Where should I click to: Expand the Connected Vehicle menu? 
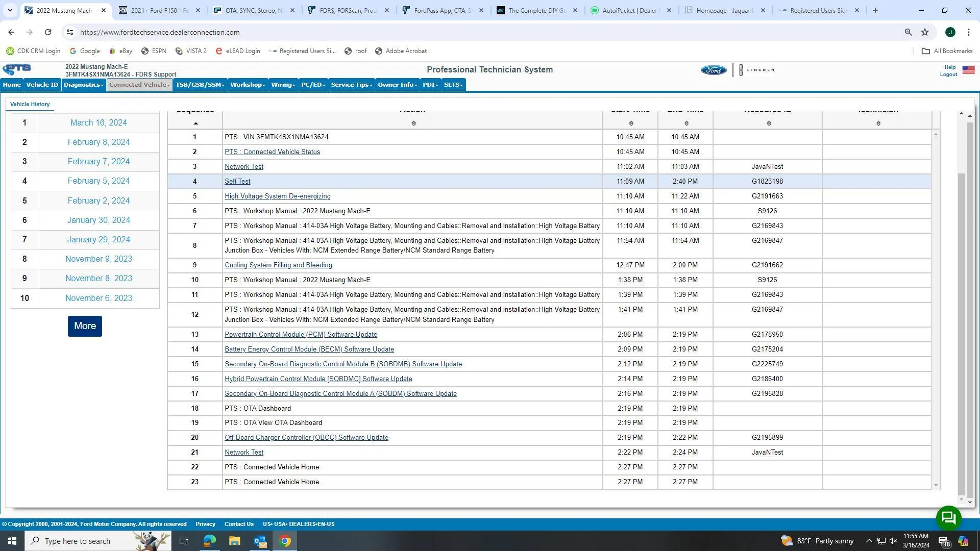pos(139,85)
